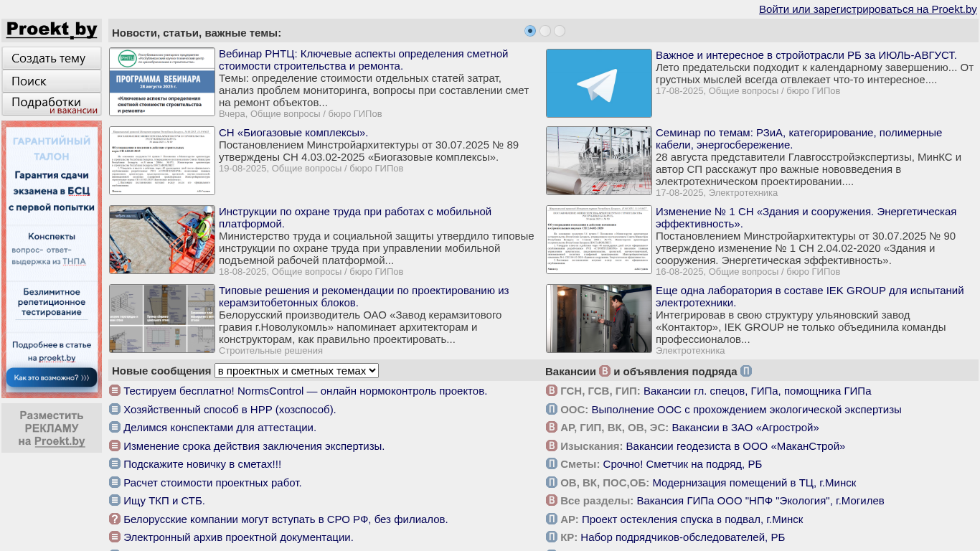This screenshot has height=551, width=980.
Task: Open 'Изменение № 1 СН «Здания и сооружения' link
Action: (806, 217)
